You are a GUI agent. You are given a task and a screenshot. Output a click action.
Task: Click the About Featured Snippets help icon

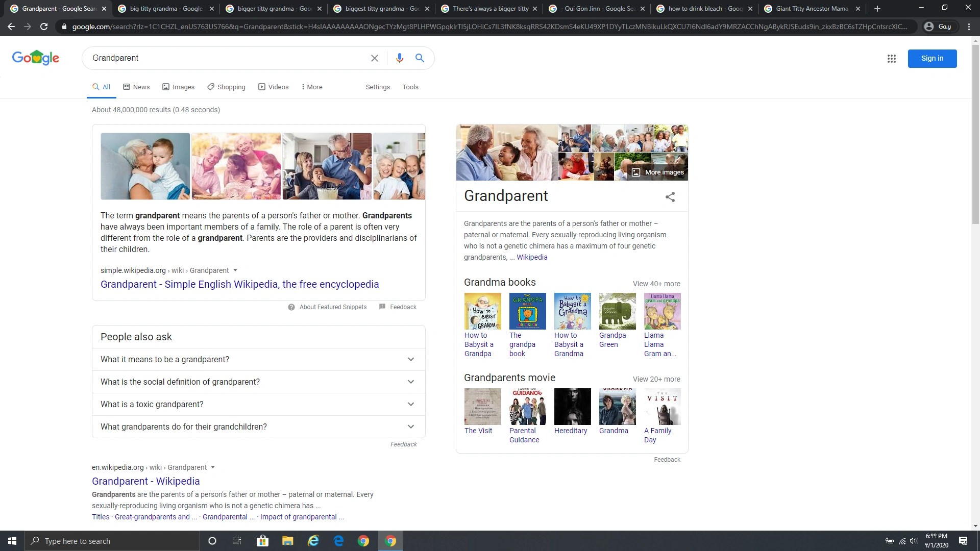click(x=291, y=307)
